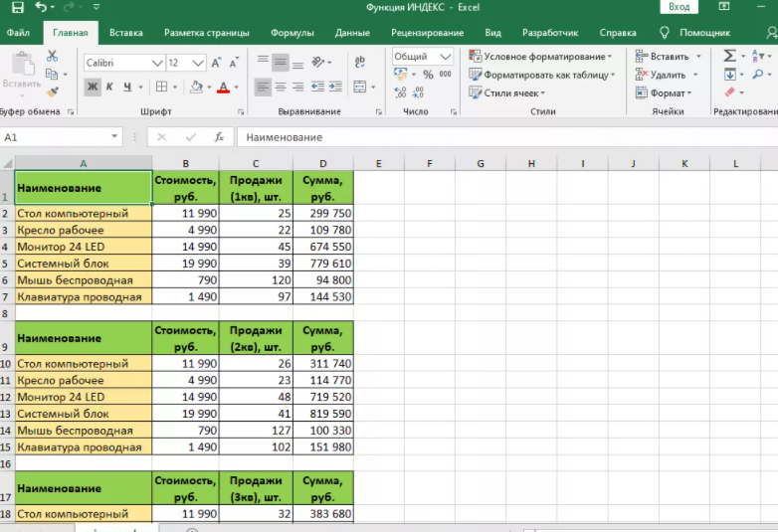Switch to the Формулы tab
The height and width of the screenshot is (532, 778).
click(x=292, y=33)
